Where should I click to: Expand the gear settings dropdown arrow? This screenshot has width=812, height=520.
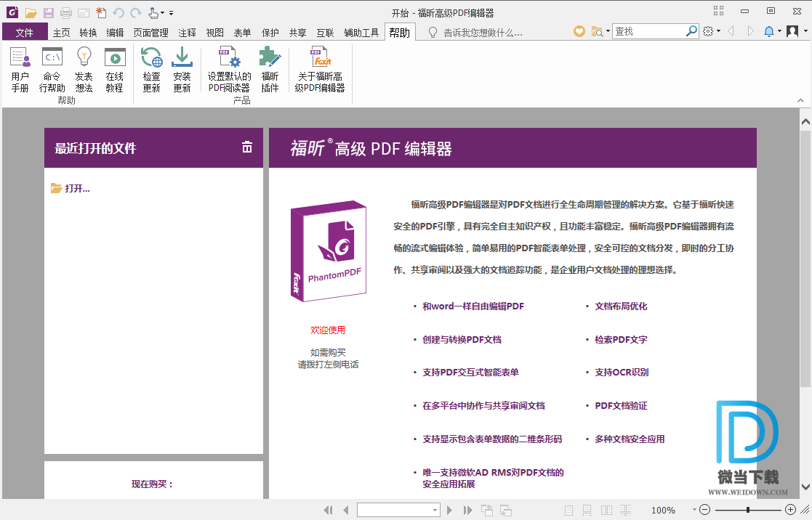pyautogui.click(x=718, y=31)
